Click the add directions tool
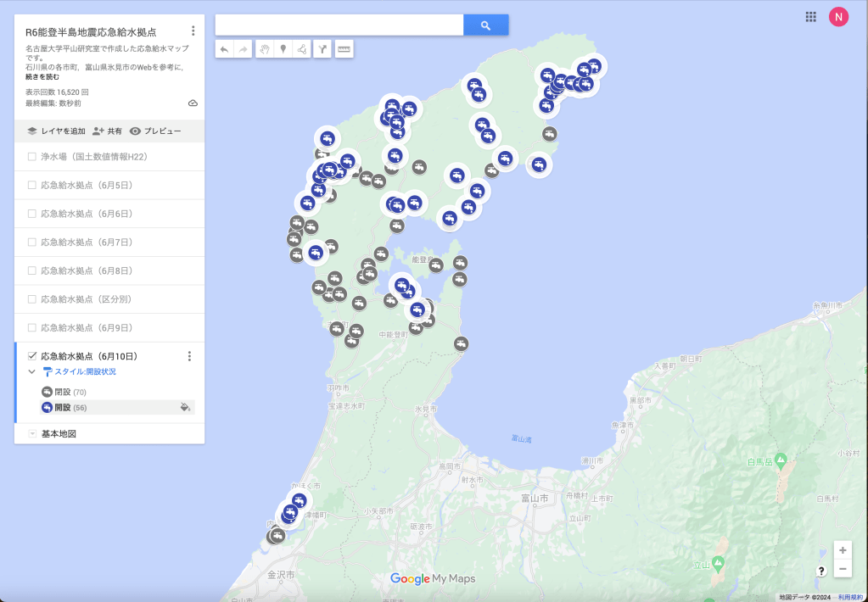 coord(323,49)
